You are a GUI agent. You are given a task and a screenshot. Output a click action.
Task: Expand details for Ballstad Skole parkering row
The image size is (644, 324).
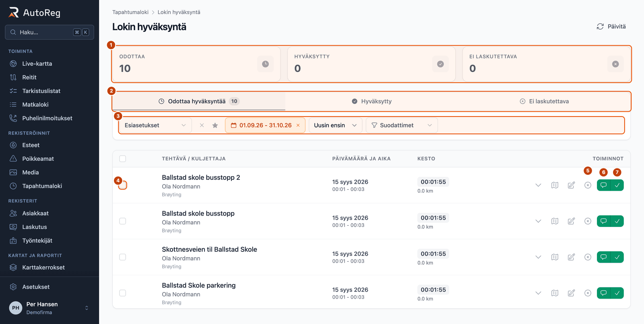pyautogui.click(x=538, y=293)
